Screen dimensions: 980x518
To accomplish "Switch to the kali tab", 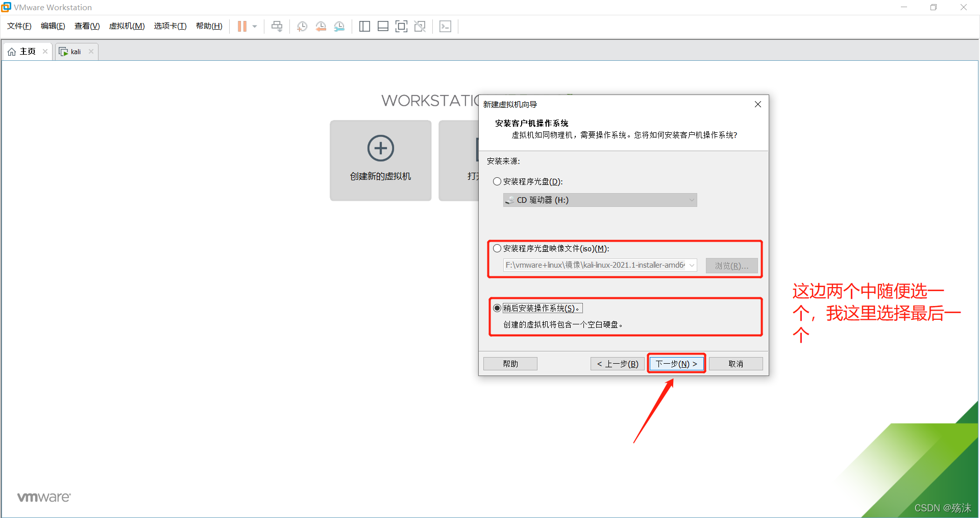I will pos(75,52).
